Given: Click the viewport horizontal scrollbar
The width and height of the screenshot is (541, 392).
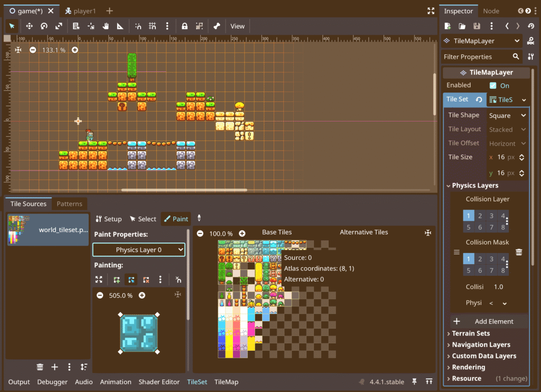Looking at the screenshot, I should [x=184, y=190].
